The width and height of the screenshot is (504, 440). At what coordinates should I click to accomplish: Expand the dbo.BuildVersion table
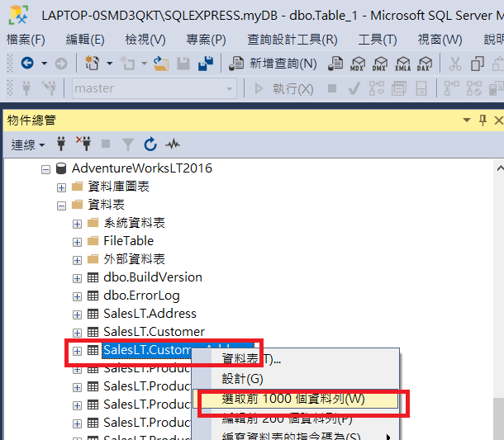(x=77, y=278)
